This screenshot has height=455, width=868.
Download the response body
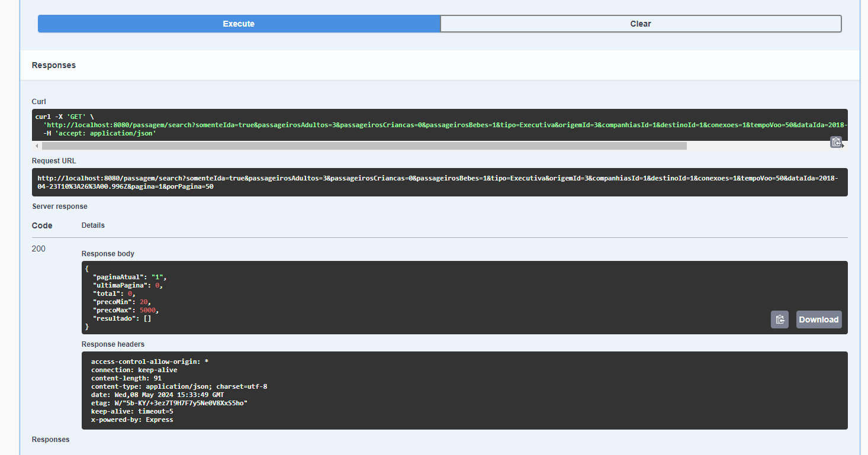pyautogui.click(x=819, y=320)
